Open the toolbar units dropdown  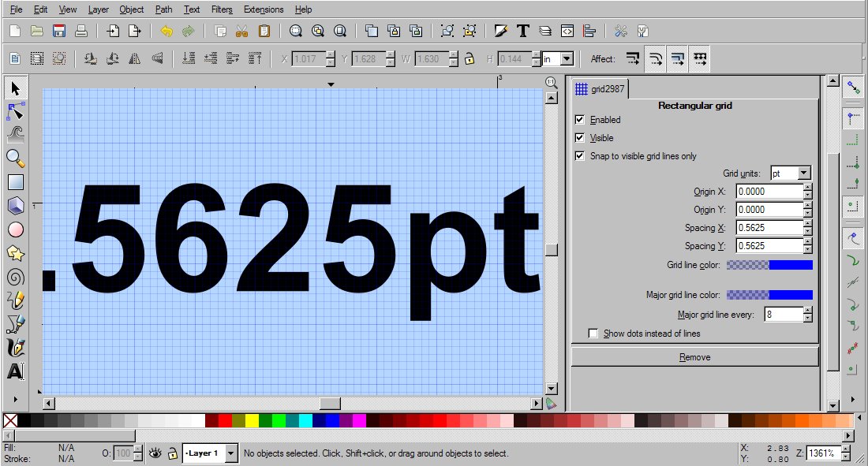tap(557, 58)
